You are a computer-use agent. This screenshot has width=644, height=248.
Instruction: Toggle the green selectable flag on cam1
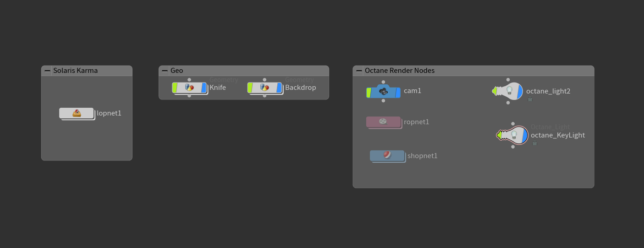point(369,93)
